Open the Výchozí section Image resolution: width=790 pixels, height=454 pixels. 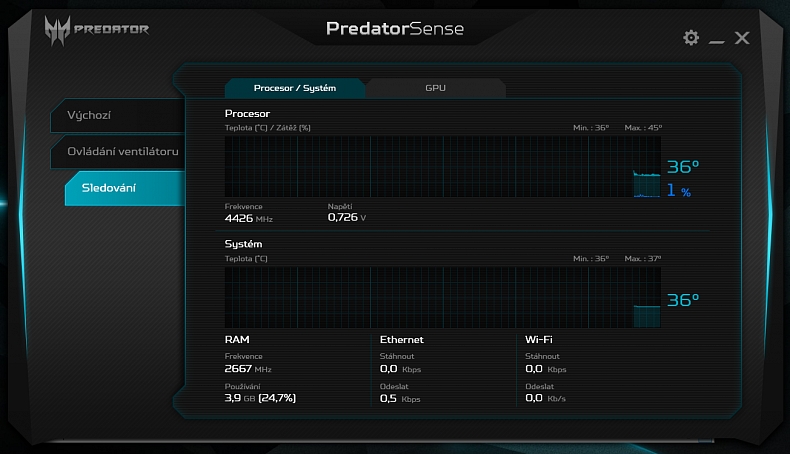tap(118, 115)
